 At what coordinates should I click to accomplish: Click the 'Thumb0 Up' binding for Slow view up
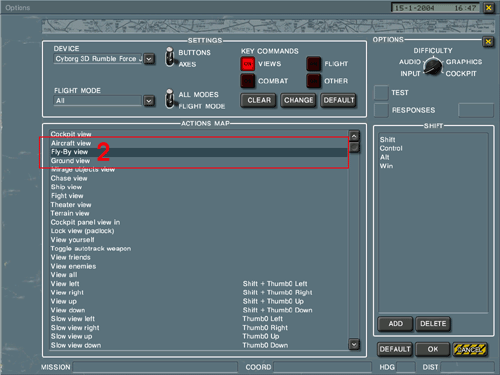click(261, 336)
